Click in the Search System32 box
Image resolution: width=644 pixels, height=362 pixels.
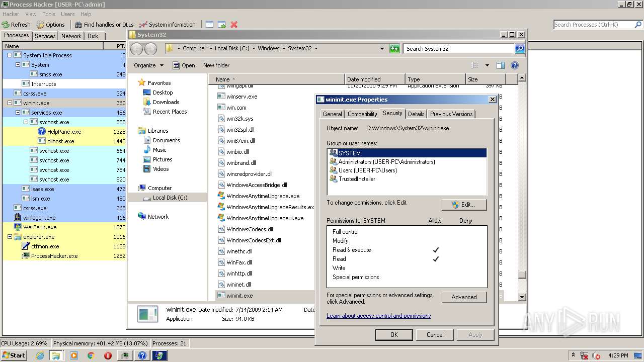click(459, 49)
